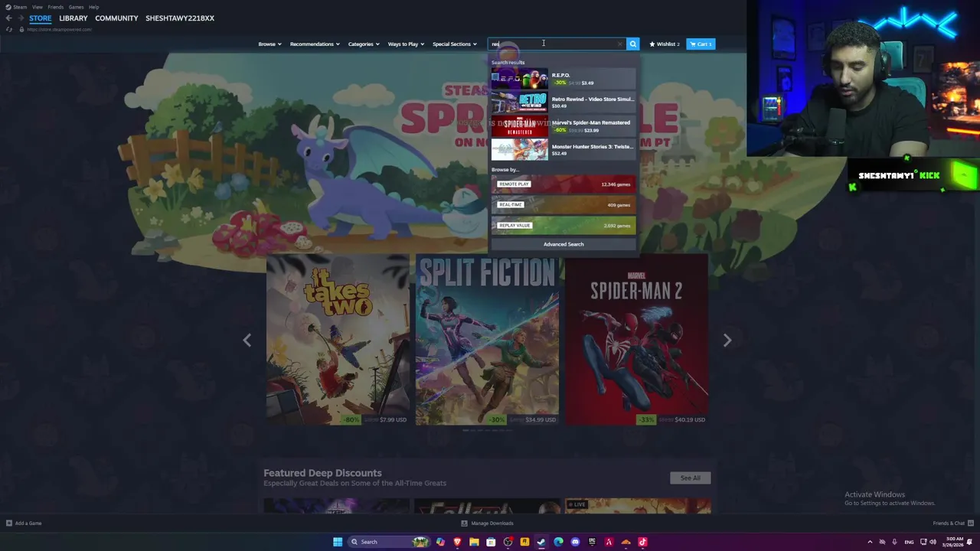The image size is (980, 551).
Task: Select Retro Rewind search result
Action: click(563, 102)
